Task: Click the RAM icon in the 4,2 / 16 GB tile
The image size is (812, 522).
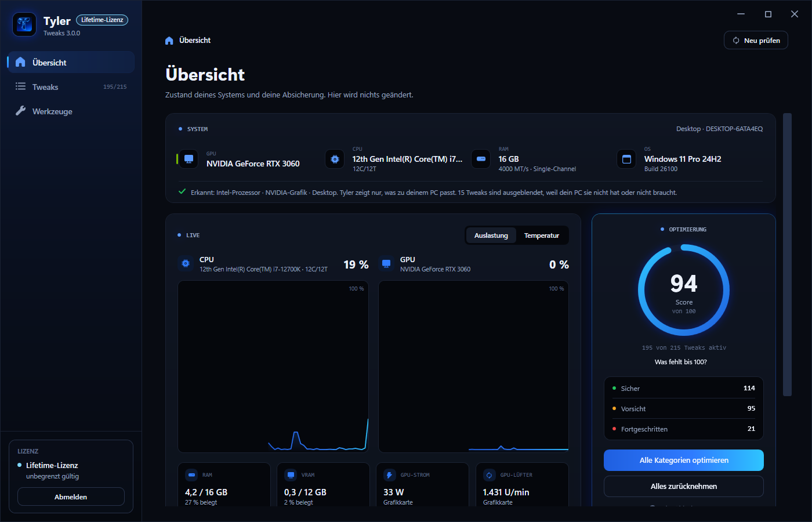Action: [191, 475]
